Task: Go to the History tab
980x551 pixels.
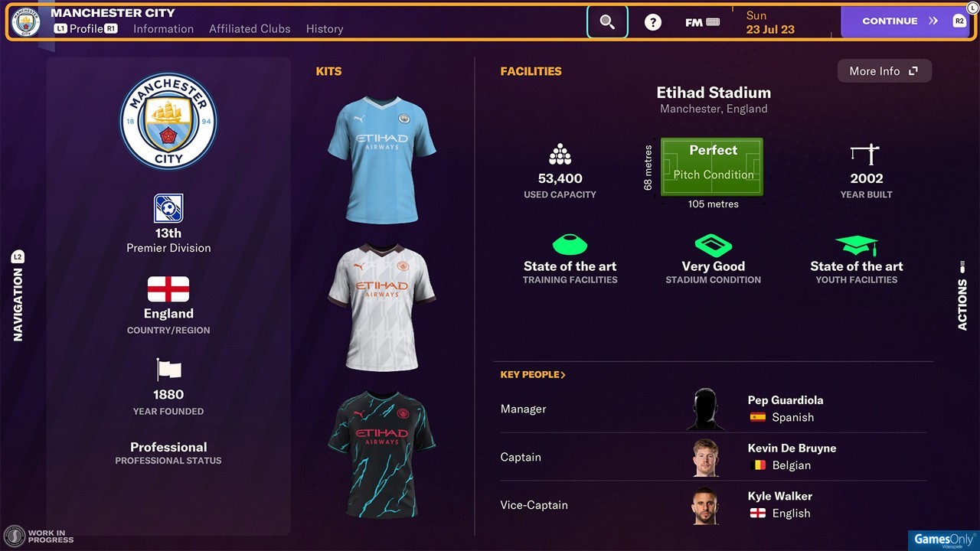Action: click(x=325, y=28)
